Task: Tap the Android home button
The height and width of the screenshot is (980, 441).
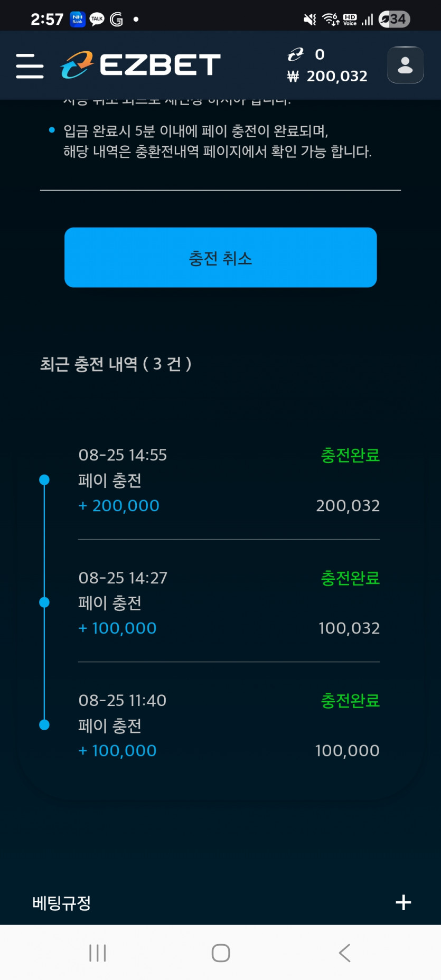Action: (x=221, y=953)
